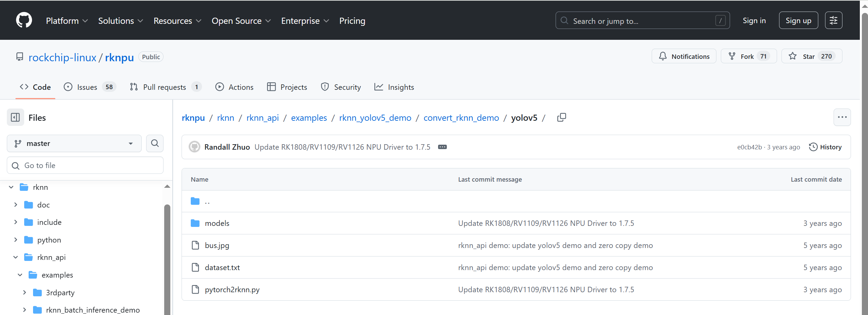Image resolution: width=868 pixels, height=315 pixels.
Task: Open the examples breadcrumb link
Action: (309, 118)
